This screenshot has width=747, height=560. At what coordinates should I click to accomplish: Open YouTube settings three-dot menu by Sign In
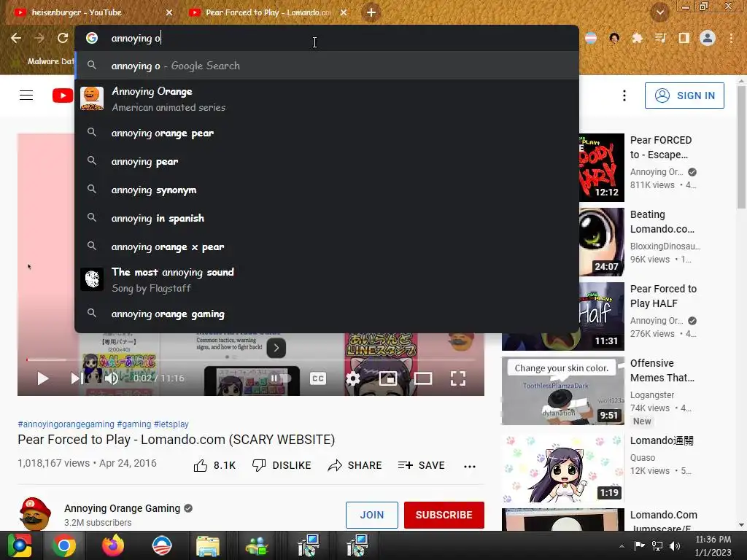624,96
